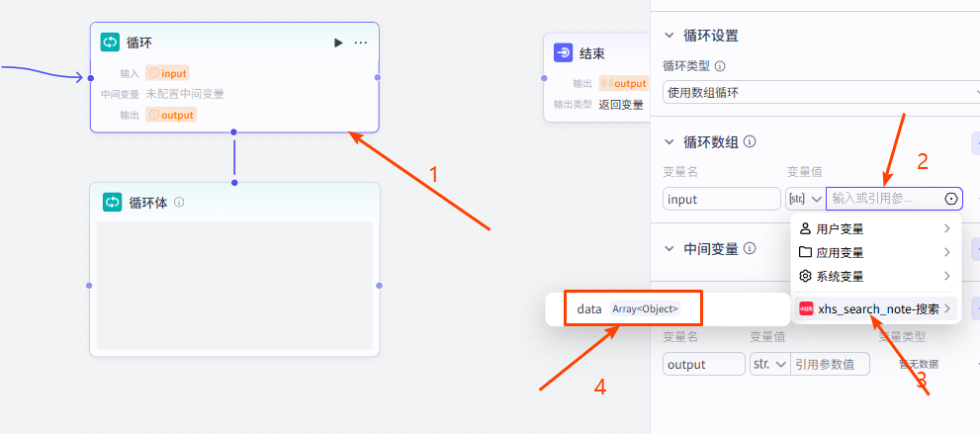Image resolution: width=980 pixels, height=434 pixels.
Task: Run the 循环 loop node with play icon
Action: pyautogui.click(x=338, y=43)
